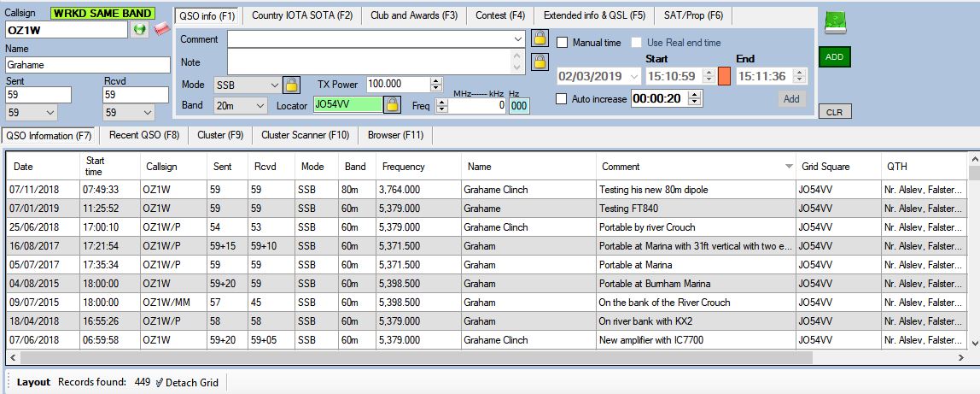Click the Detach Grid icon
This screenshot has width=980, height=394.
(160, 382)
